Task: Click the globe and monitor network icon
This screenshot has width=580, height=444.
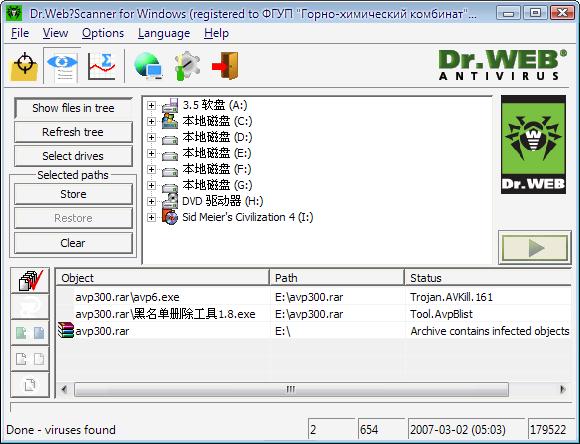Action: point(148,66)
